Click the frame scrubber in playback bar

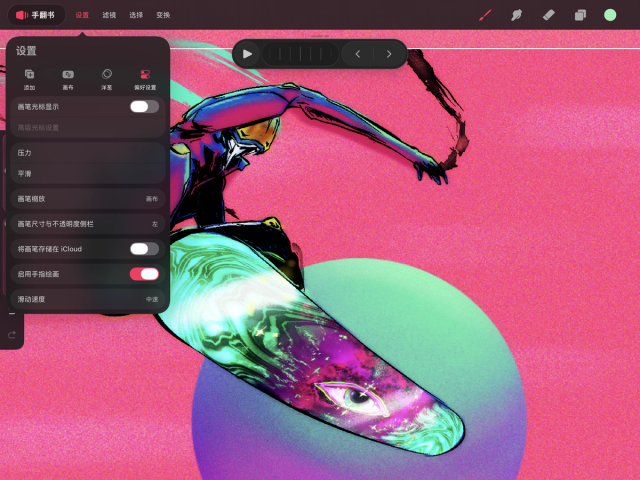(300, 54)
